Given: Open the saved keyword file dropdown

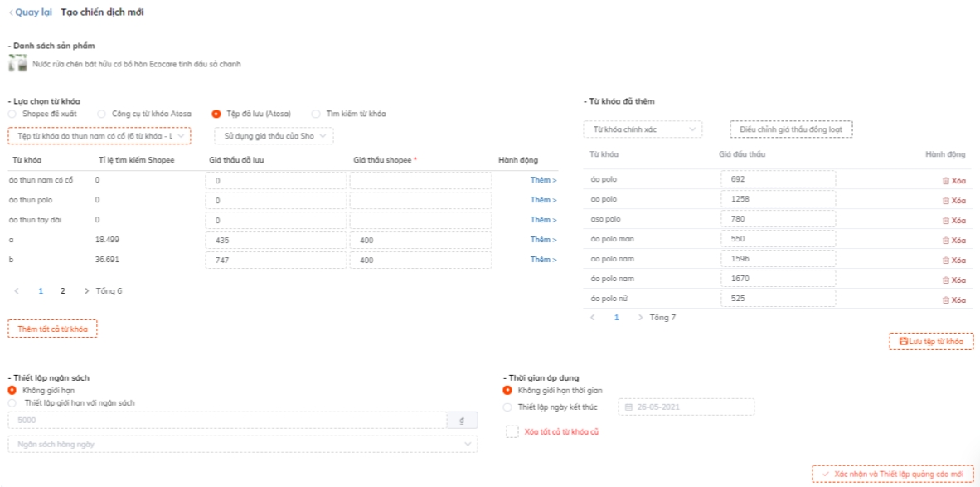Looking at the screenshot, I should 99,135.
